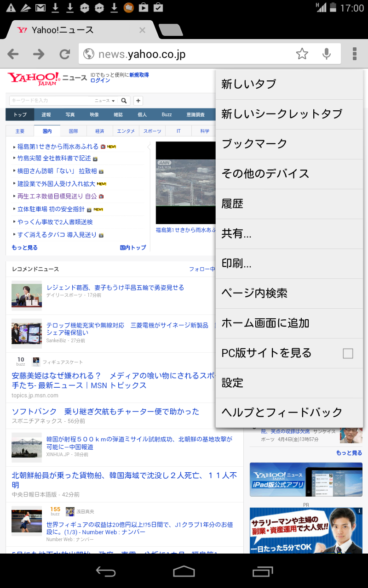Reload the page with the refresh icon
Image resolution: width=368 pixels, height=588 pixels.
[x=64, y=54]
